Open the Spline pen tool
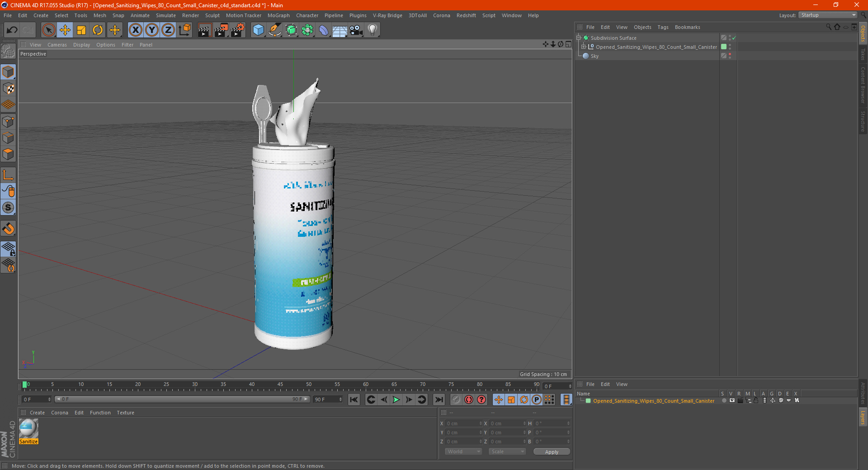868x470 pixels. coord(275,30)
